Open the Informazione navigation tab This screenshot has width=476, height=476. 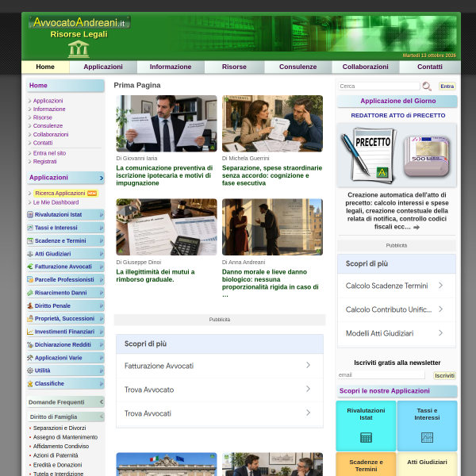(x=171, y=67)
